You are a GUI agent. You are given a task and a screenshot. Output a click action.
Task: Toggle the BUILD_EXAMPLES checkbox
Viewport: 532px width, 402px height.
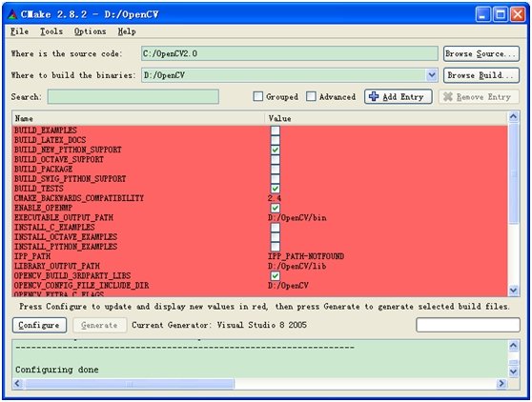pos(276,131)
